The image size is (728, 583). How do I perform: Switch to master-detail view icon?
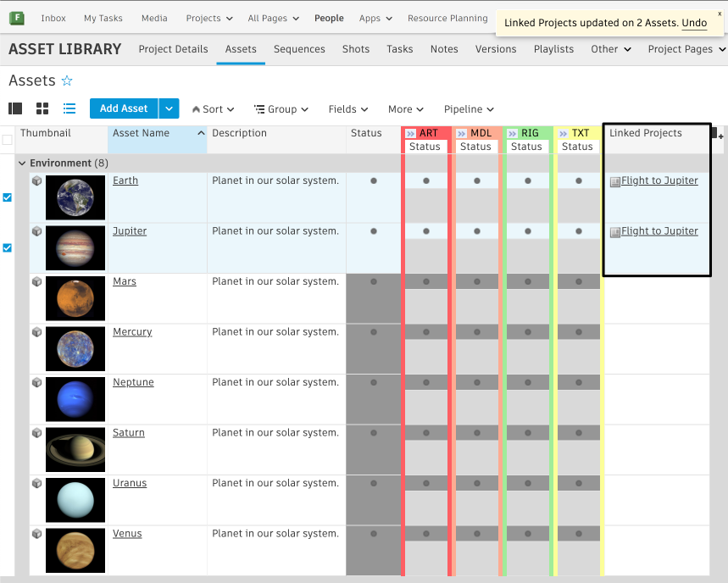pos(15,108)
